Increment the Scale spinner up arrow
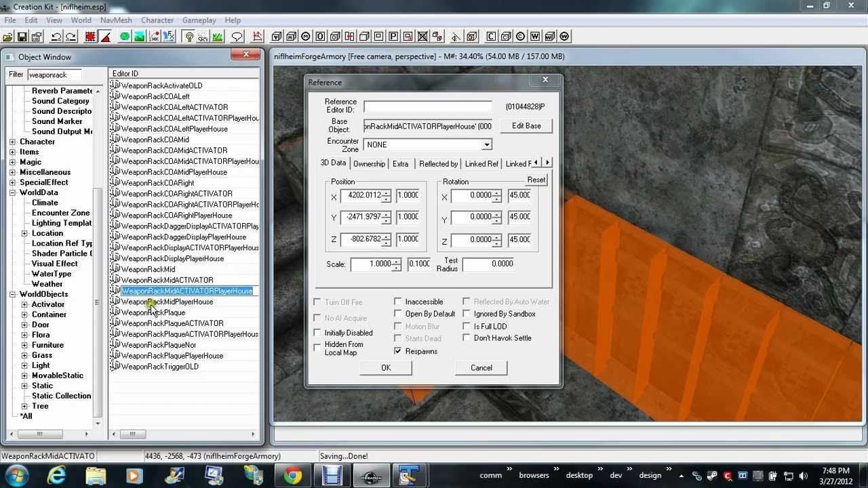Viewport: 868px width, 488px height. point(397,261)
